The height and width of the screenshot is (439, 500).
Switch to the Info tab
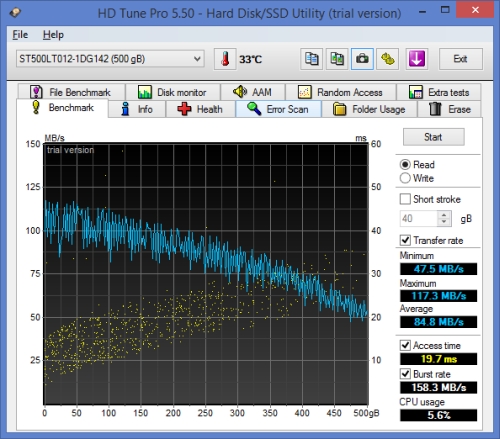(x=137, y=109)
